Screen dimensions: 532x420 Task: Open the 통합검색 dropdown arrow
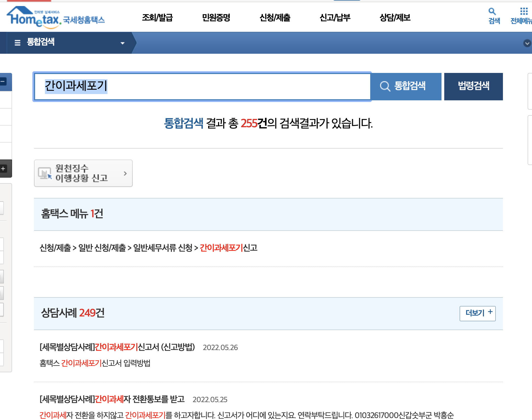[123, 43]
